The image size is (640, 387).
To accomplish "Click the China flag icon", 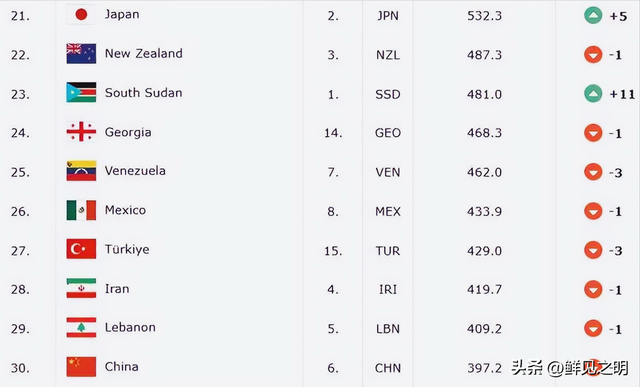I will [81, 366].
